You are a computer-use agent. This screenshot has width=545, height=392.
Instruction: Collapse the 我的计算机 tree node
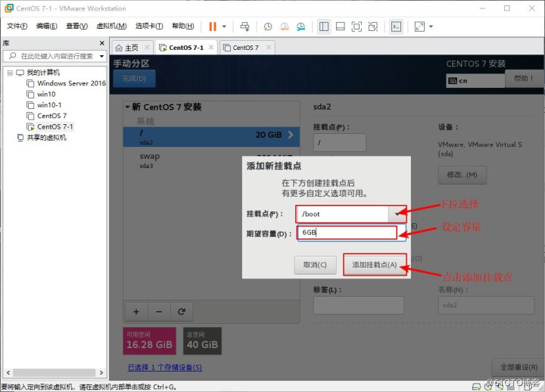click(10, 73)
